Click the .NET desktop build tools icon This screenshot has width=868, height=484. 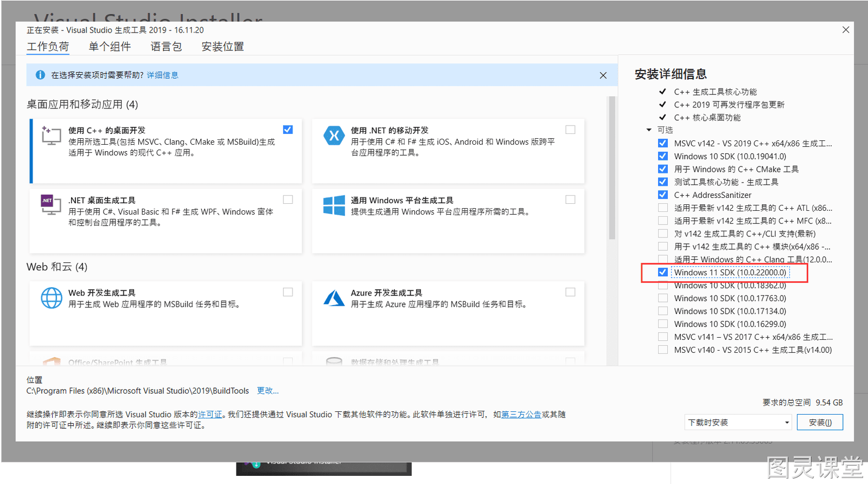tap(51, 205)
